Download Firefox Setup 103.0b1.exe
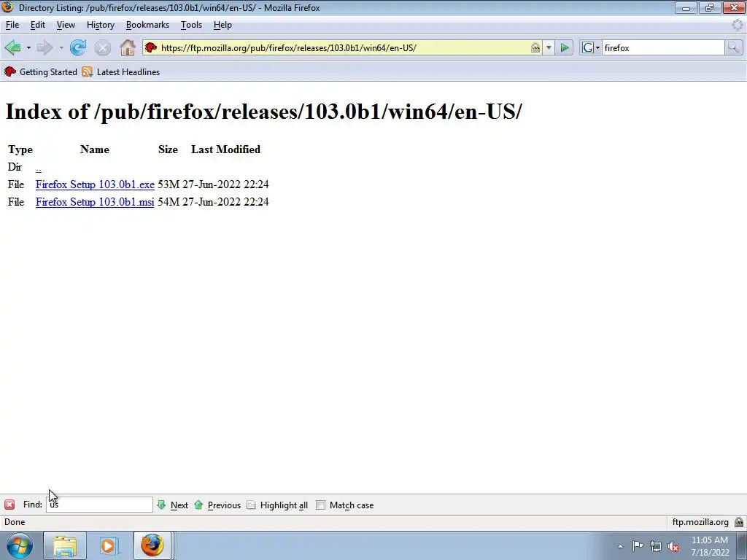747x560 pixels. point(95,184)
